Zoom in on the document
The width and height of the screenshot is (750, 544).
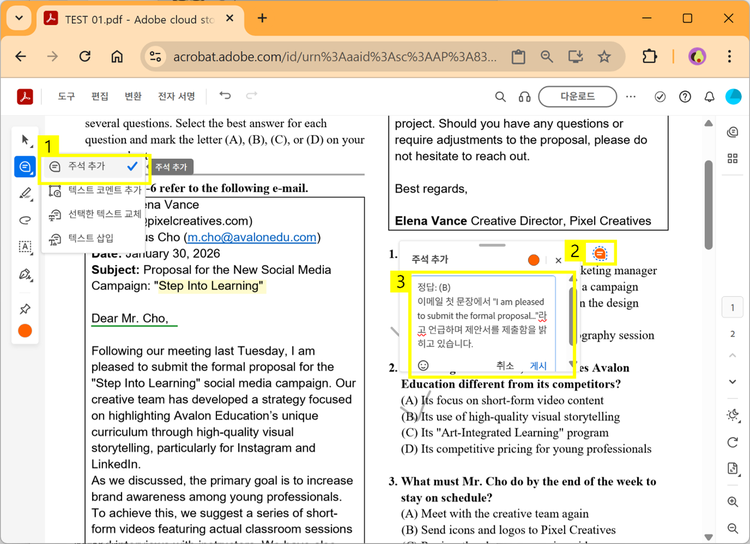732,501
